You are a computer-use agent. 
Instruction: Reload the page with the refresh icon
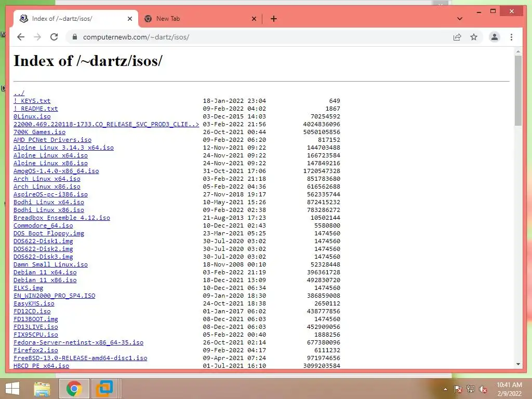pyautogui.click(x=54, y=37)
